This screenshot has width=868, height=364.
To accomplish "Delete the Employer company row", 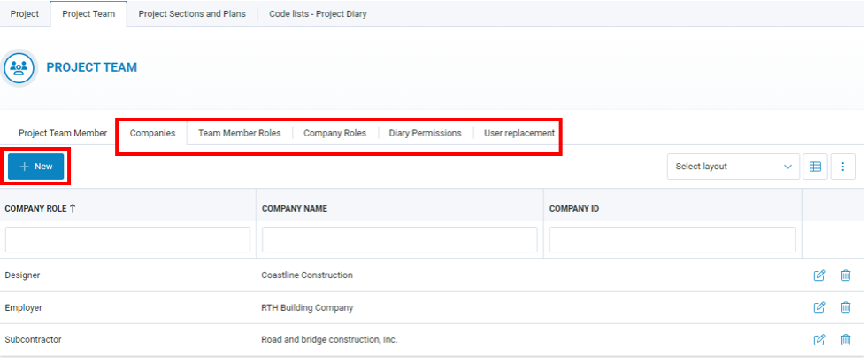I will (845, 307).
